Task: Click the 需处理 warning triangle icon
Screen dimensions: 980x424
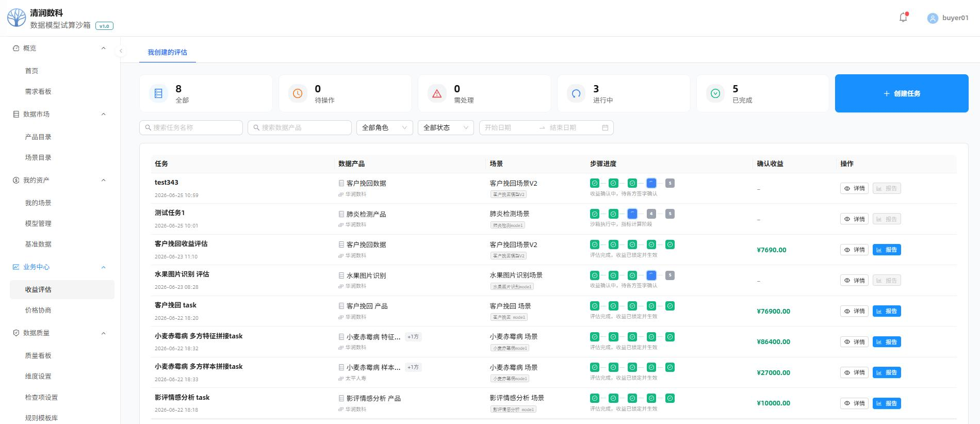Action: pos(437,93)
